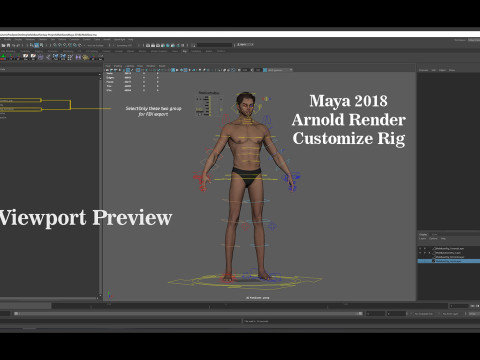
Task: Click the range slider left end handle
Action: click(x=16, y=314)
